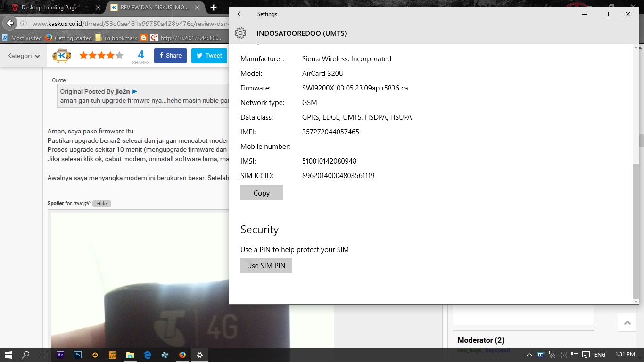Image resolution: width=644 pixels, height=362 pixels.
Task: Click the Kaskus mascot logo
Action: 62,56
